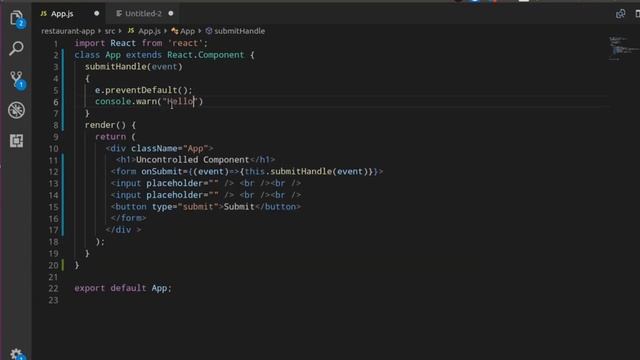The image size is (640, 360).
Task: Click the word 'React' on import line
Action: click(x=123, y=43)
